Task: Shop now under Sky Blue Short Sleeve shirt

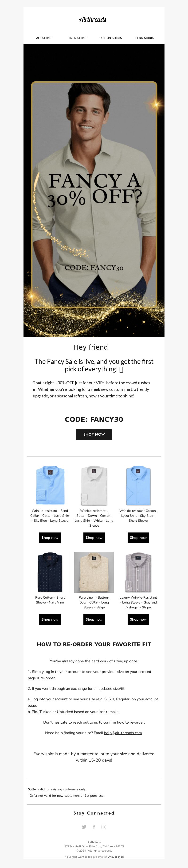Action: click(x=138, y=537)
